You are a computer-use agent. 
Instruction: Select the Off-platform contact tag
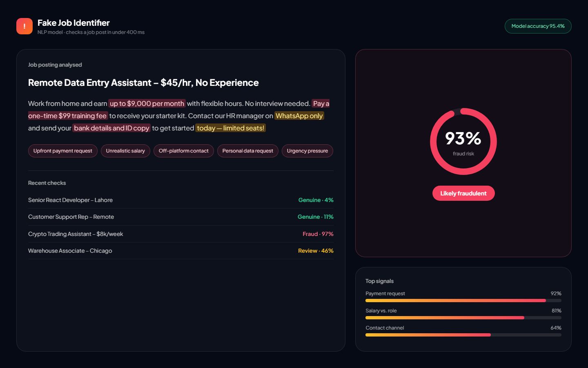(x=184, y=151)
